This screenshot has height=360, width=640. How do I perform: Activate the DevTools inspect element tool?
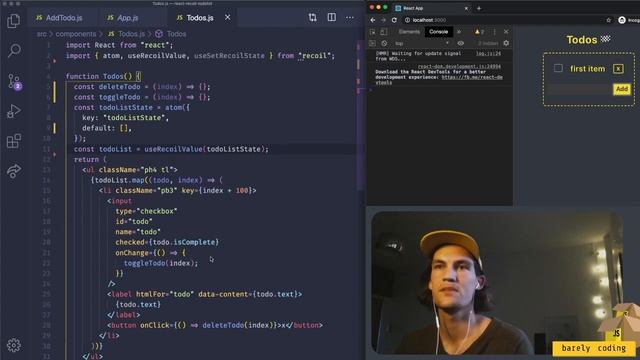click(x=373, y=32)
